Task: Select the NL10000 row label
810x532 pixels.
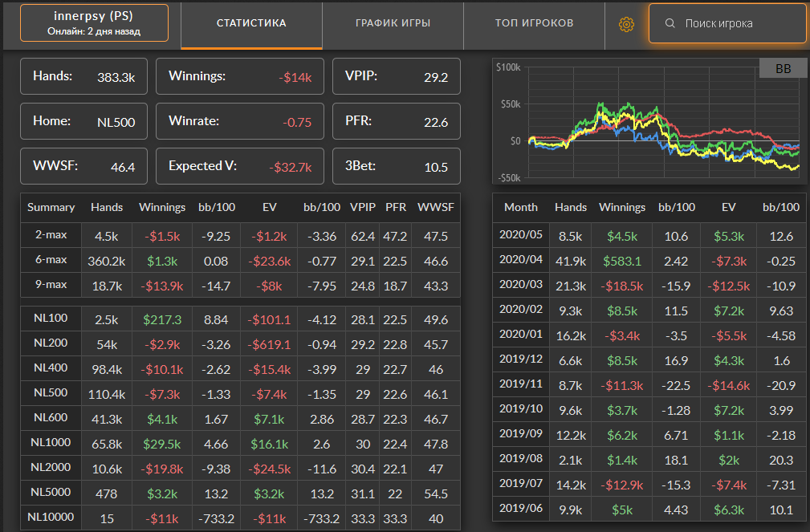Action: pos(51,517)
